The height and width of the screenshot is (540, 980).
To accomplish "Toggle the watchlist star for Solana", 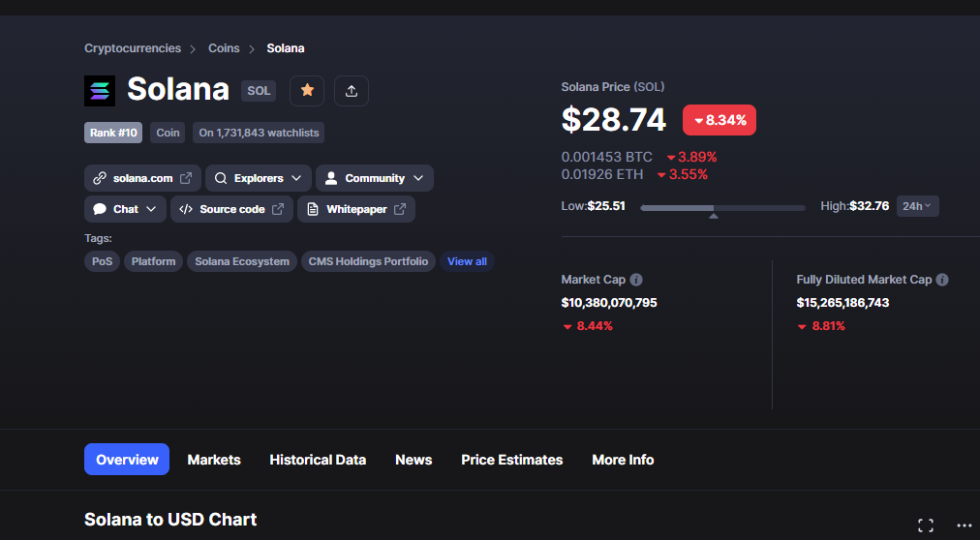I will [x=307, y=91].
